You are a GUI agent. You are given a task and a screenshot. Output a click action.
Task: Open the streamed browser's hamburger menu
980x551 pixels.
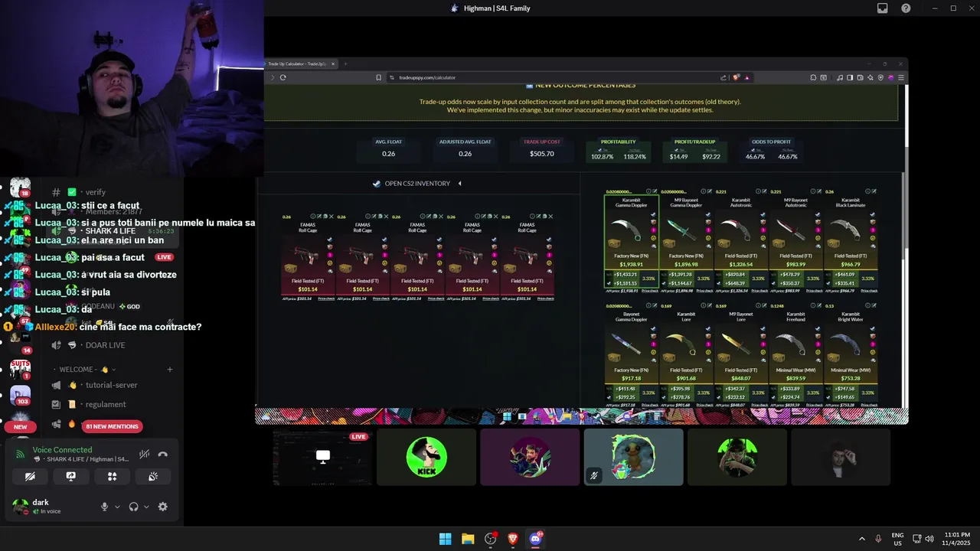point(901,77)
